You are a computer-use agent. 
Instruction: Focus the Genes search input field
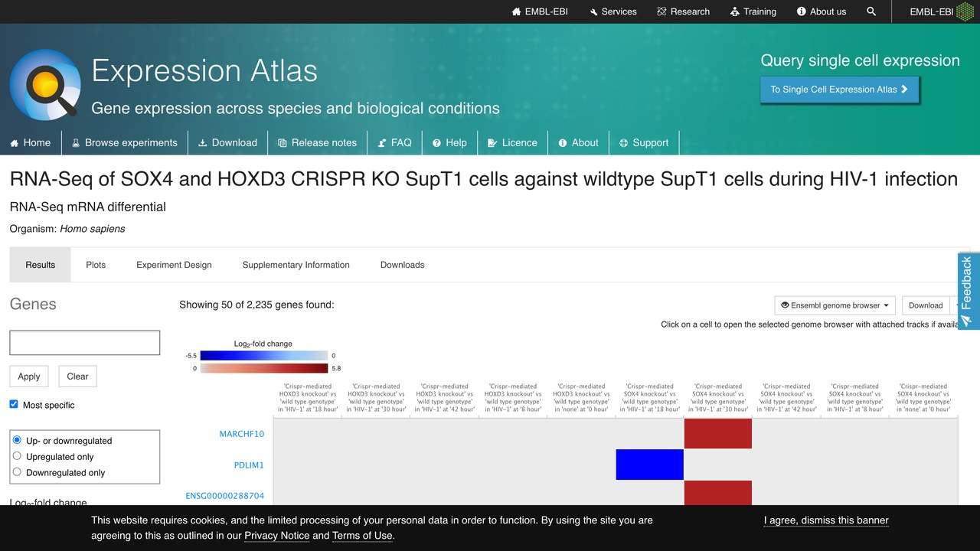[x=85, y=343]
